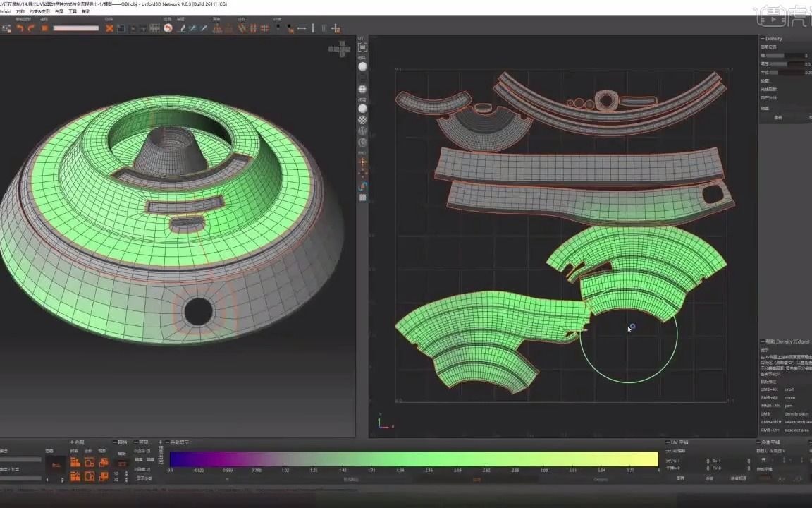Click the top-middle orange pack icon under 布局
This screenshot has height=508, width=812.
click(89, 462)
